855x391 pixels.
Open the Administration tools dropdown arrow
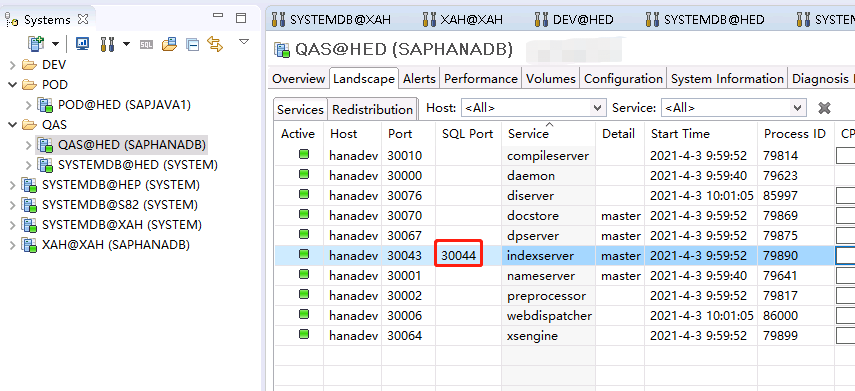(x=126, y=44)
